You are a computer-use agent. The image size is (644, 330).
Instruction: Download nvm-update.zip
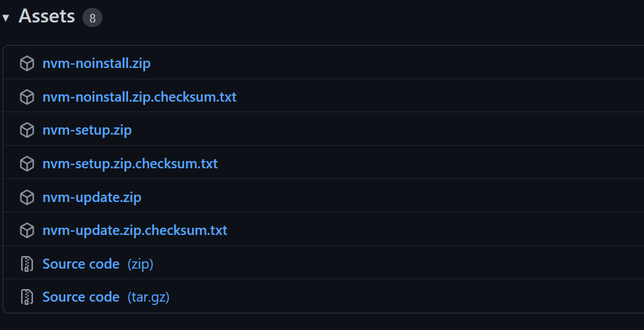point(92,197)
